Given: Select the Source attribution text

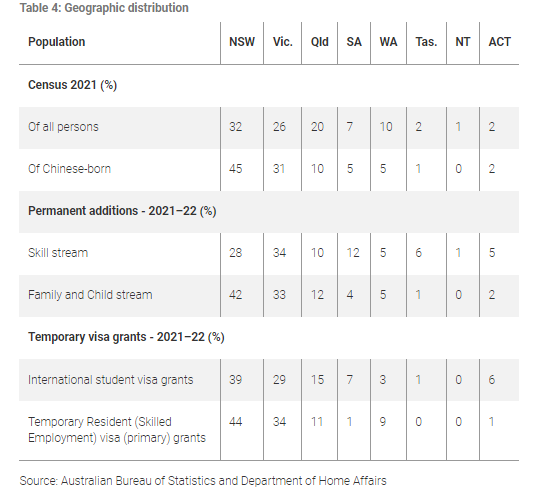Looking at the screenshot, I should point(203,481).
